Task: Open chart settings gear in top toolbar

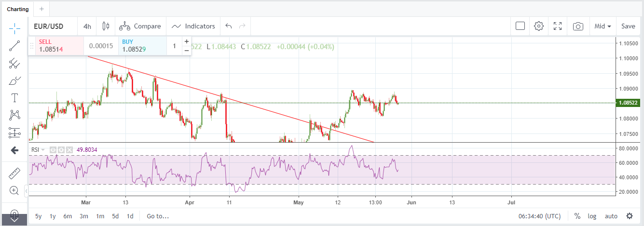Action: [539, 27]
